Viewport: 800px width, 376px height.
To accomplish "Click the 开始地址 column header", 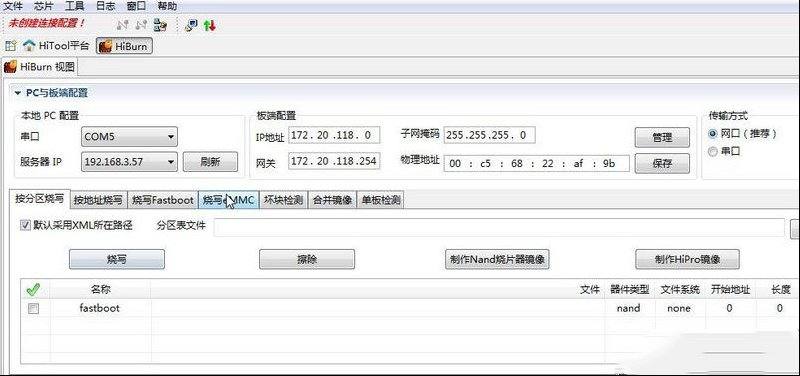I will pyautogui.click(x=731, y=290).
